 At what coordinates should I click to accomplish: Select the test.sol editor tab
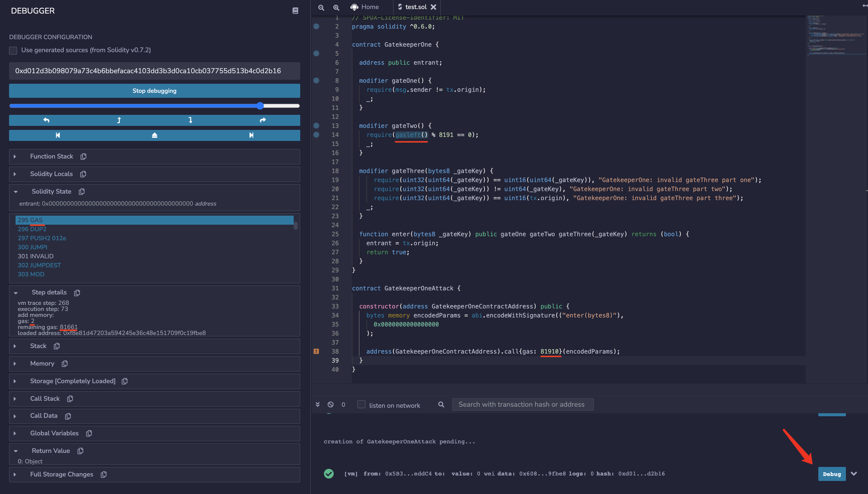tap(415, 7)
